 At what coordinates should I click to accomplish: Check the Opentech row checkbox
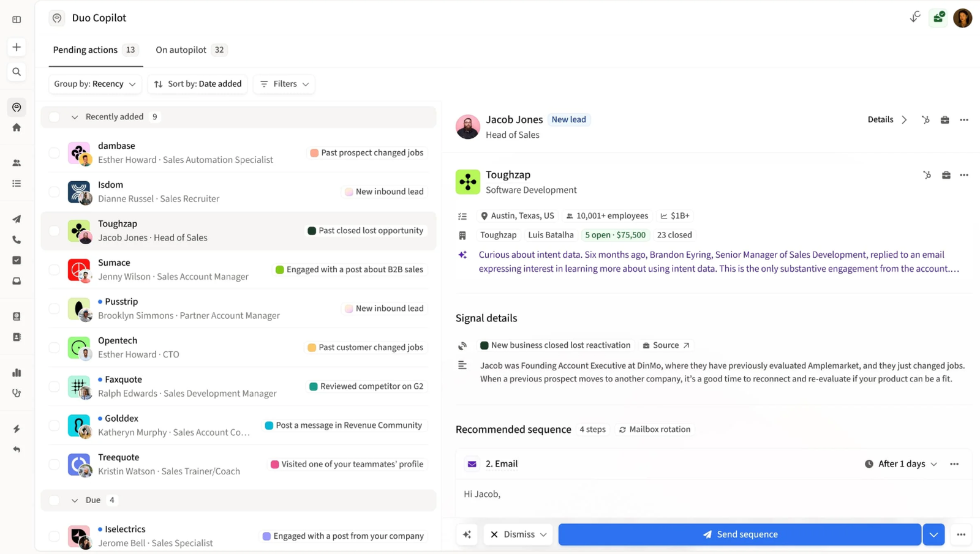[55, 348]
